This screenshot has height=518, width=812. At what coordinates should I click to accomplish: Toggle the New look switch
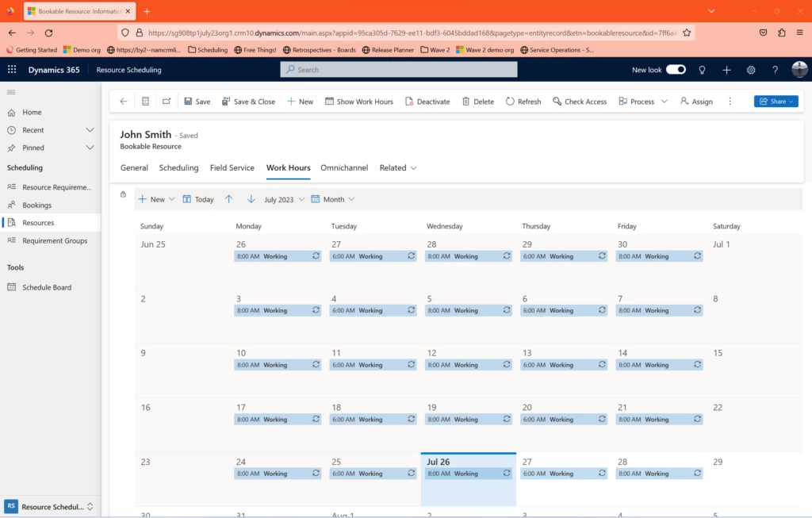tap(676, 70)
